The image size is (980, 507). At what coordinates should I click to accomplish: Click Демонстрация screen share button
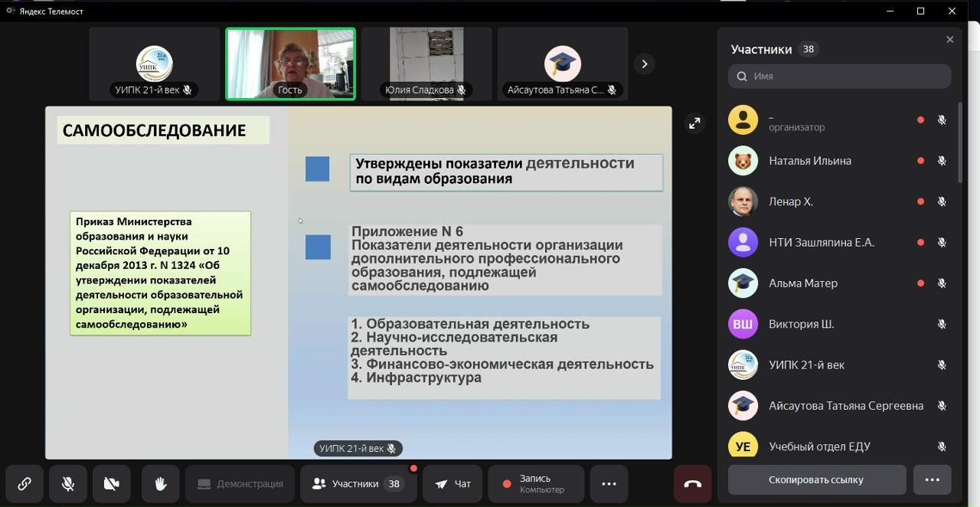240,484
